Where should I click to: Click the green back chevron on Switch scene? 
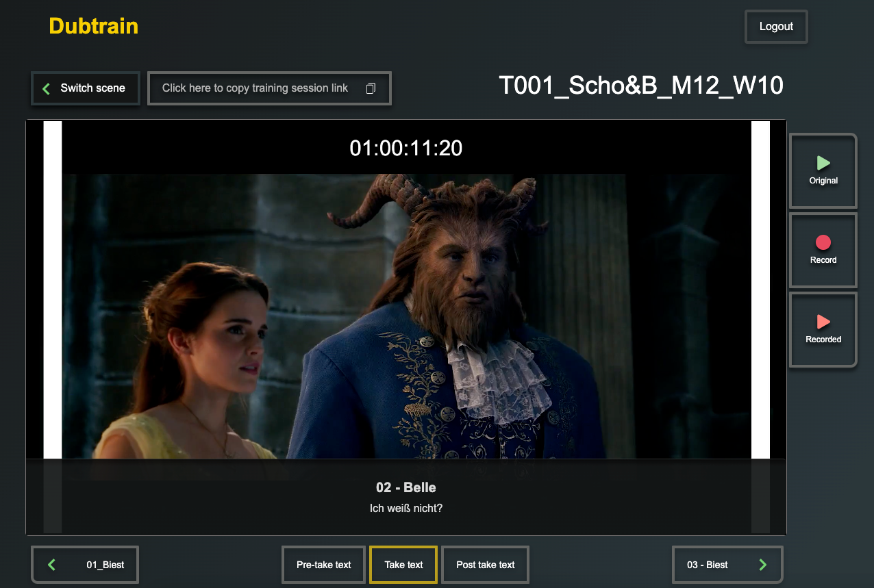[47, 88]
